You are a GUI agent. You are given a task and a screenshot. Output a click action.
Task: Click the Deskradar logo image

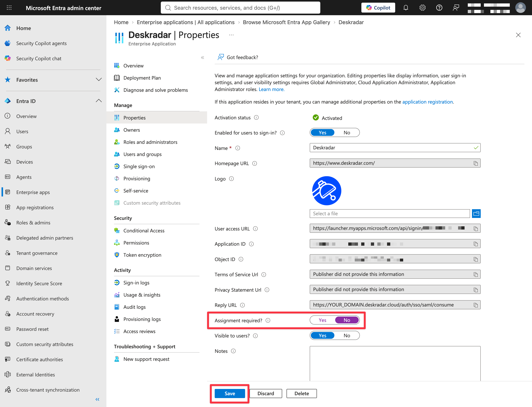(327, 191)
